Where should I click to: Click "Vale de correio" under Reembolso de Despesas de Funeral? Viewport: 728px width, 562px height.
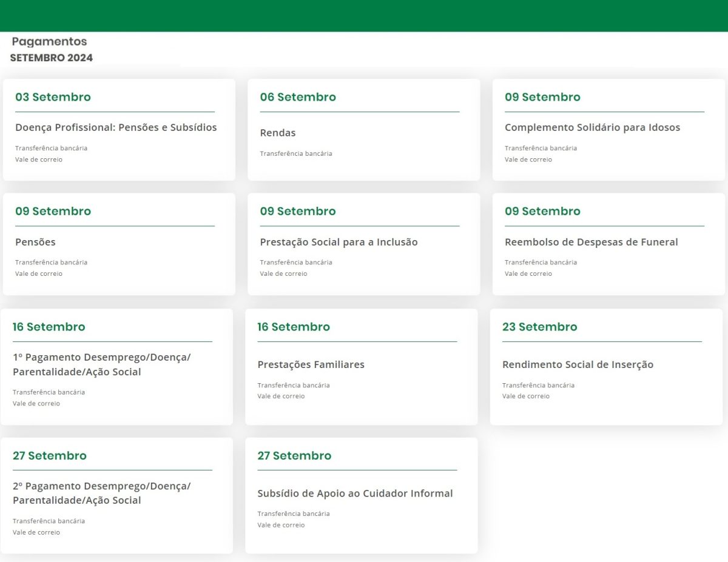coord(528,273)
